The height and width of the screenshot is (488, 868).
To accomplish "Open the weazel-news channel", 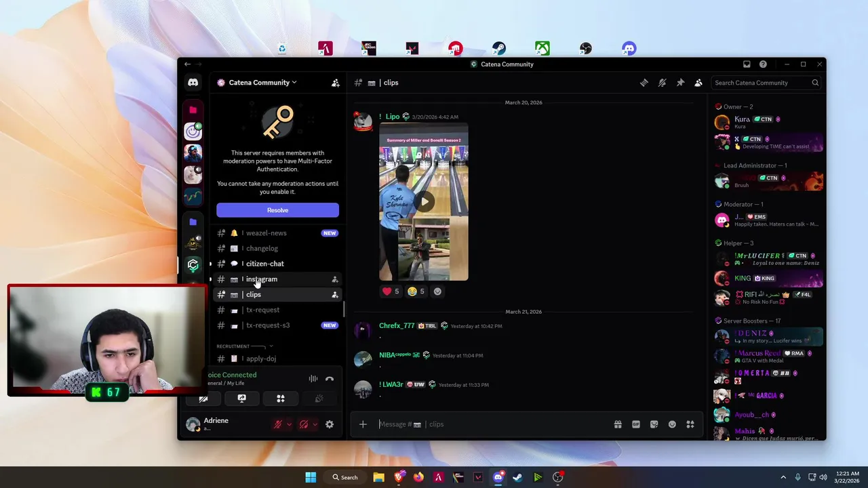I will pos(277,233).
